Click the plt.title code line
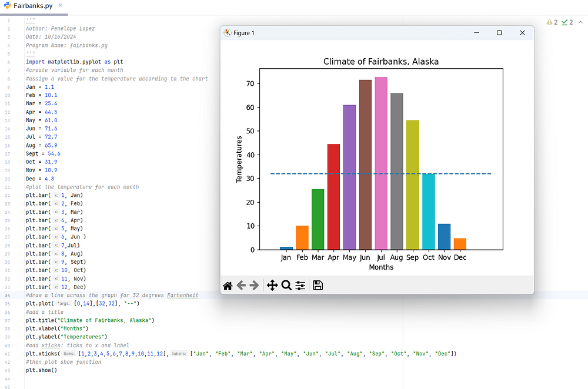The height and width of the screenshot is (389, 588). click(x=90, y=320)
